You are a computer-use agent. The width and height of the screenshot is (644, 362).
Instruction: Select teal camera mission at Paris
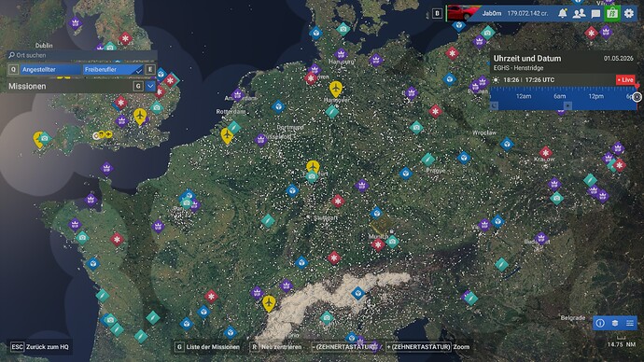[x=187, y=202]
